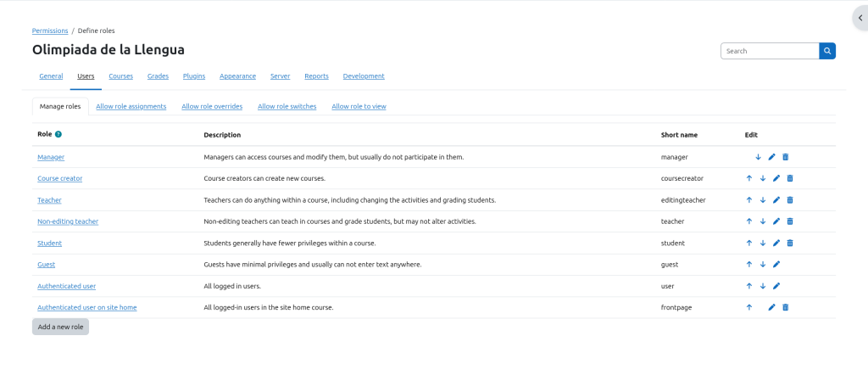
Task: Move Authenticated user on site home up
Action: pos(749,307)
